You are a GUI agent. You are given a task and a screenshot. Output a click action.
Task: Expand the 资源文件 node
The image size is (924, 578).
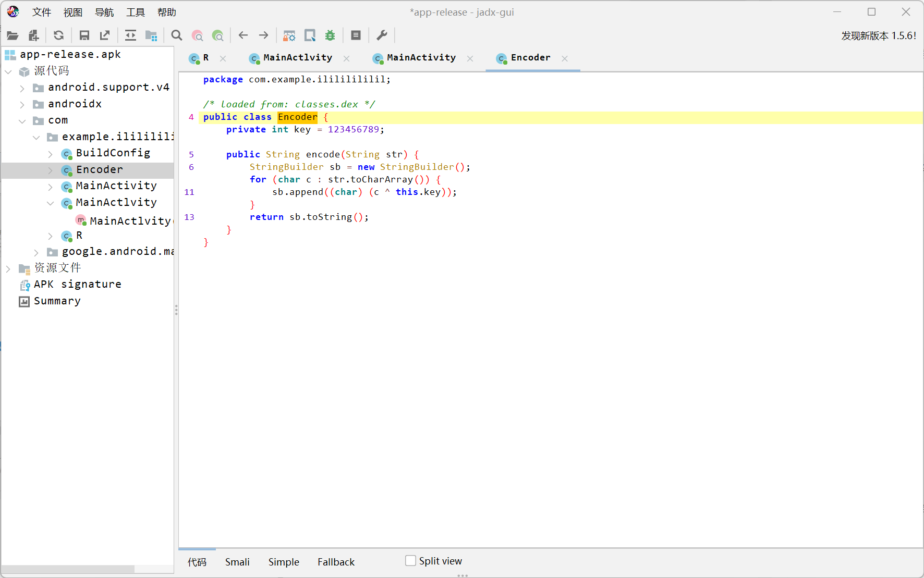pyautogui.click(x=8, y=269)
